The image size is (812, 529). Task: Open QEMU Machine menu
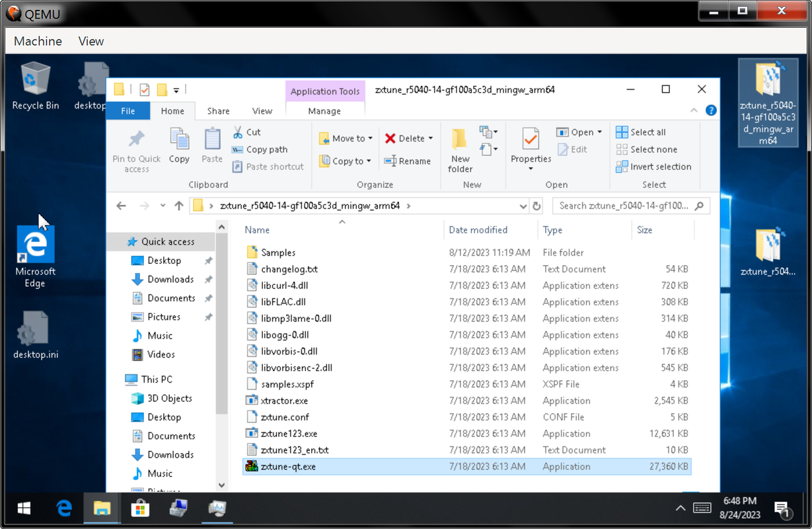click(38, 41)
